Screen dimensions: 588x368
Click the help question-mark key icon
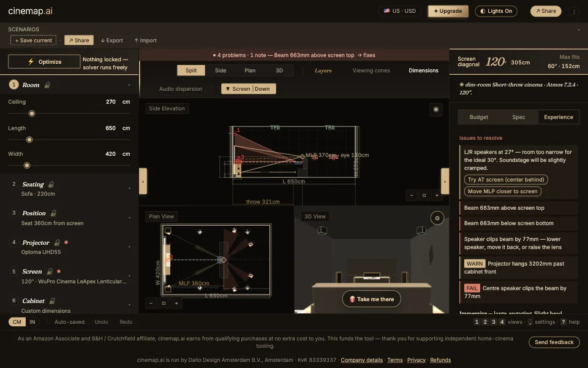coord(563,322)
